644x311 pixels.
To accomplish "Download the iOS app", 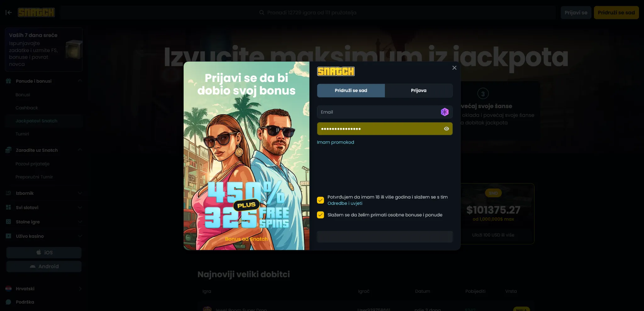I will [x=44, y=253].
